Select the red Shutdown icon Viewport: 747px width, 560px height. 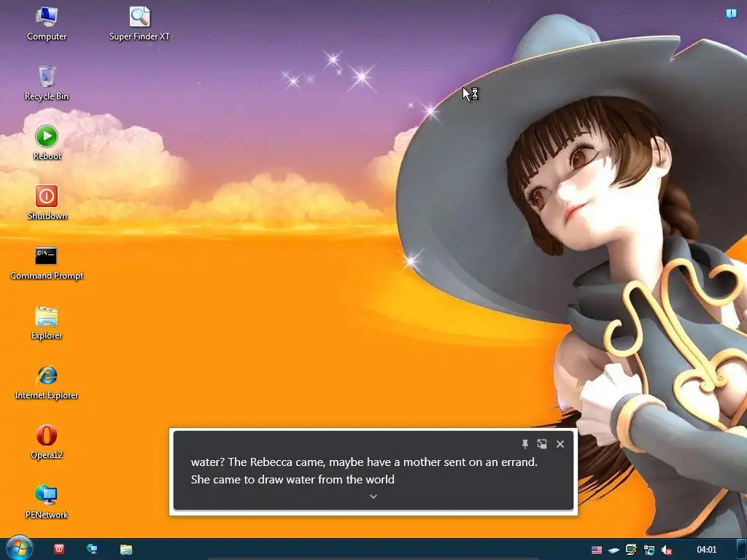47,203
